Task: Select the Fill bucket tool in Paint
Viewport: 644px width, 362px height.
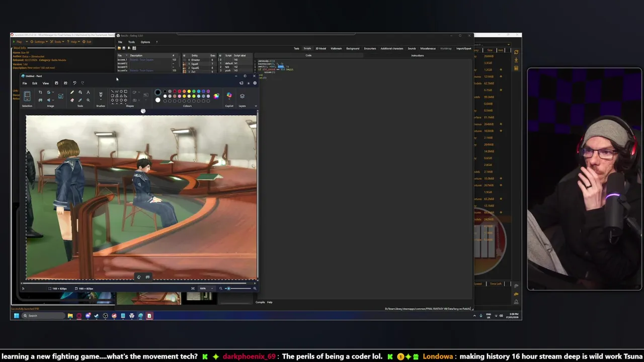Action: pos(80,92)
